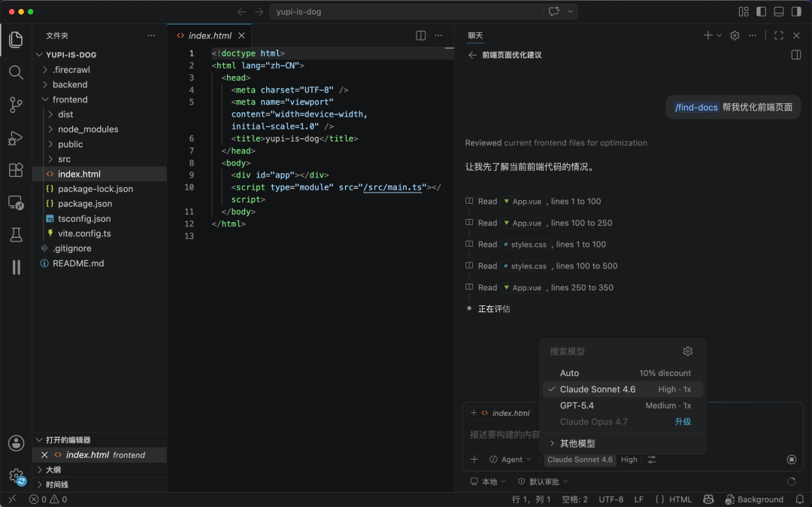Viewport: 812px width, 507px height.
Task: Open chat tools configuration sliders icon
Action: (651, 460)
